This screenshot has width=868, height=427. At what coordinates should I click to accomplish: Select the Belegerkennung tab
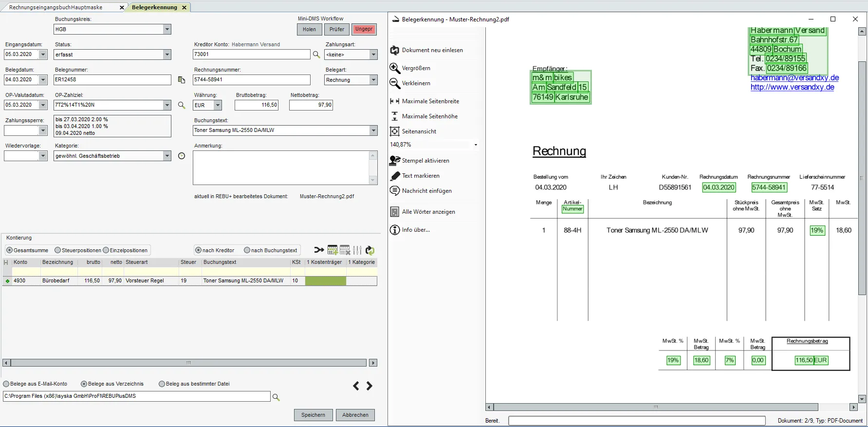click(154, 7)
